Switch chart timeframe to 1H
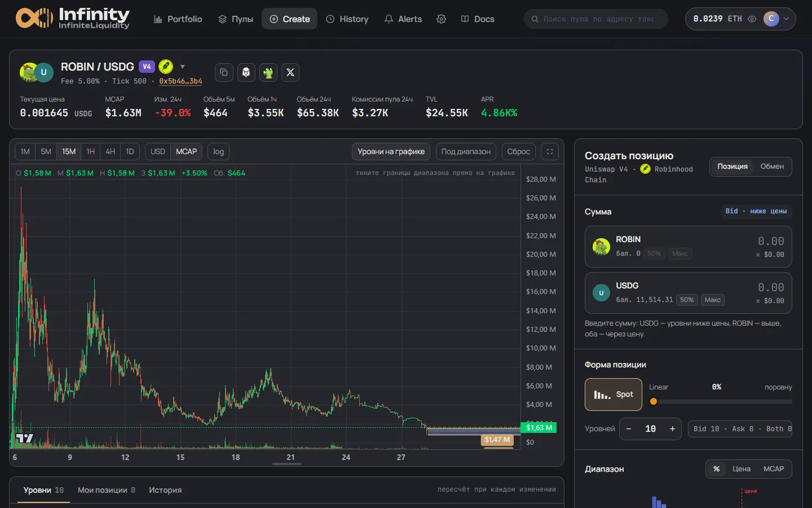Image resolution: width=812 pixels, height=508 pixels. click(90, 151)
